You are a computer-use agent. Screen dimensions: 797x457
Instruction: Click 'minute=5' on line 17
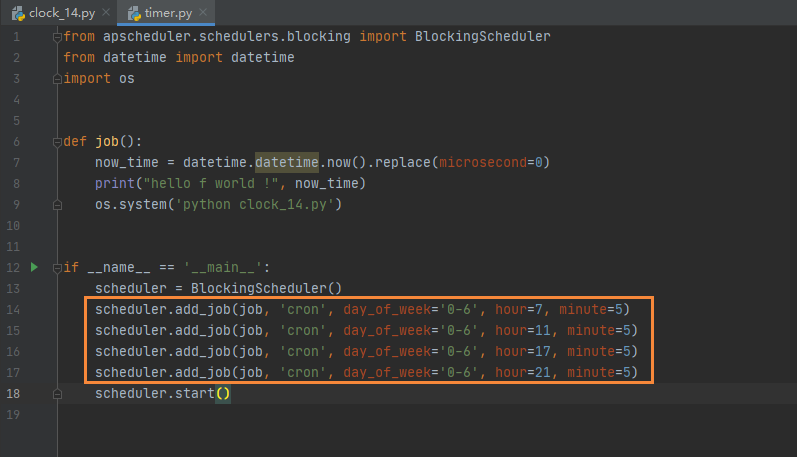tap(599, 372)
